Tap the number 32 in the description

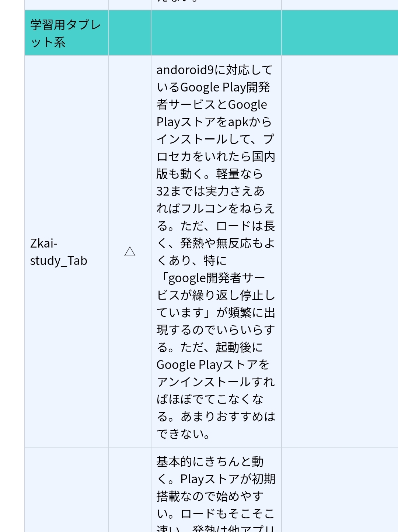point(163,191)
